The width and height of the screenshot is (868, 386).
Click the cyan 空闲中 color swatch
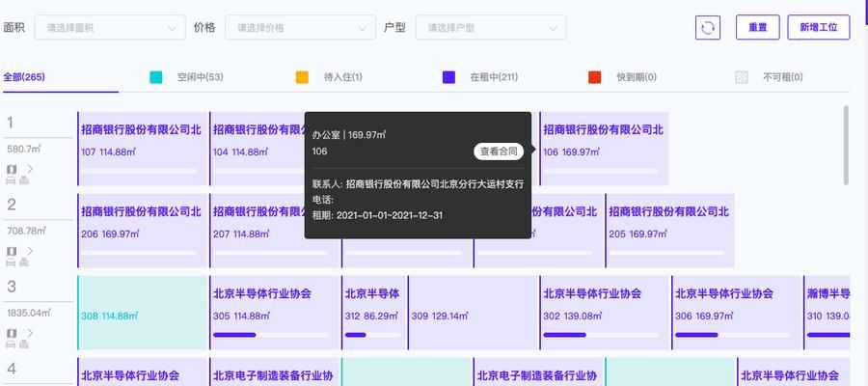[156, 77]
